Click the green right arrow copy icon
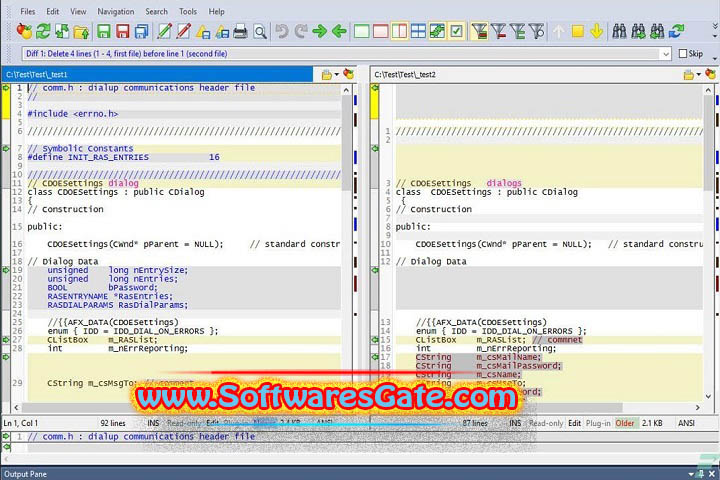Image resolution: width=720 pixels, height=480 pixels. pyautogui.click(x=320, y=31)
